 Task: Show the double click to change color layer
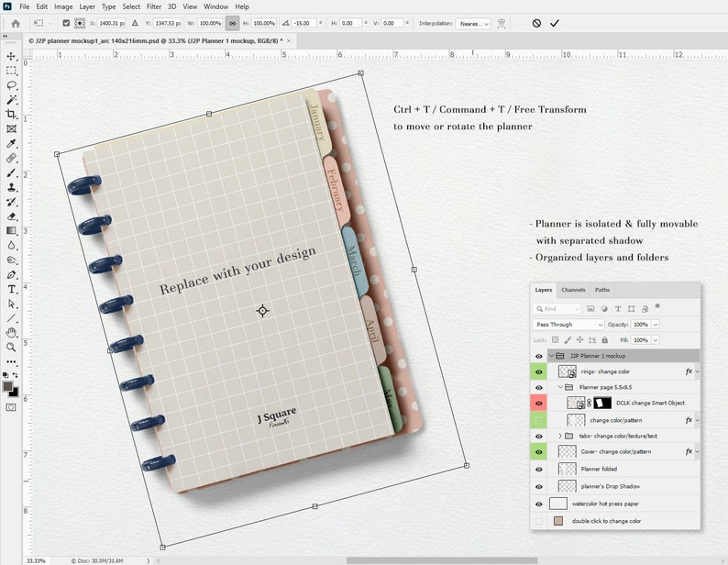click(538, 521)
